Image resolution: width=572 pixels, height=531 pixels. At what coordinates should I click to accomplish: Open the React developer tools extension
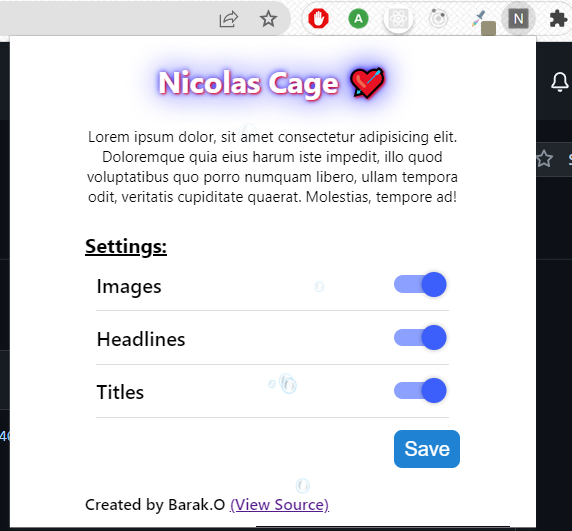(x=398, y=19)
